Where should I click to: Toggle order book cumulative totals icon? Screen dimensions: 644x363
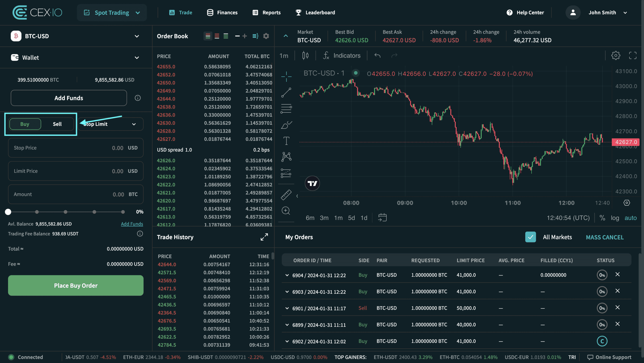tap(255, 36)
